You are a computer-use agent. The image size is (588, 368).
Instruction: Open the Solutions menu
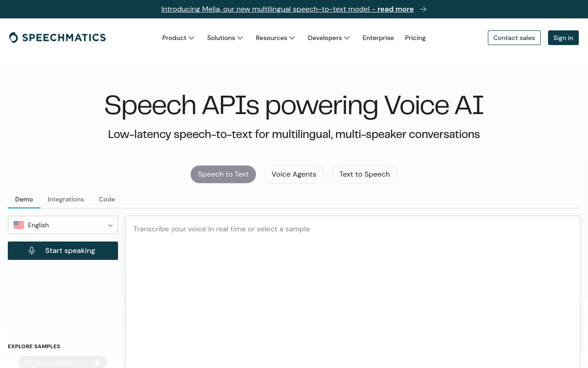pyautogui.click(x=225, y=38)
